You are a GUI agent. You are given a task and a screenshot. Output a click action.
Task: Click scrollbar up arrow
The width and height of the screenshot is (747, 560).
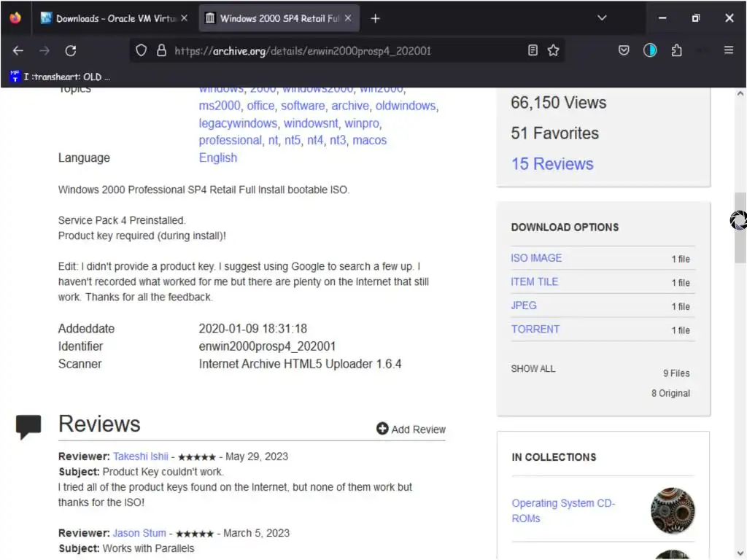click(x=740, y=94)
